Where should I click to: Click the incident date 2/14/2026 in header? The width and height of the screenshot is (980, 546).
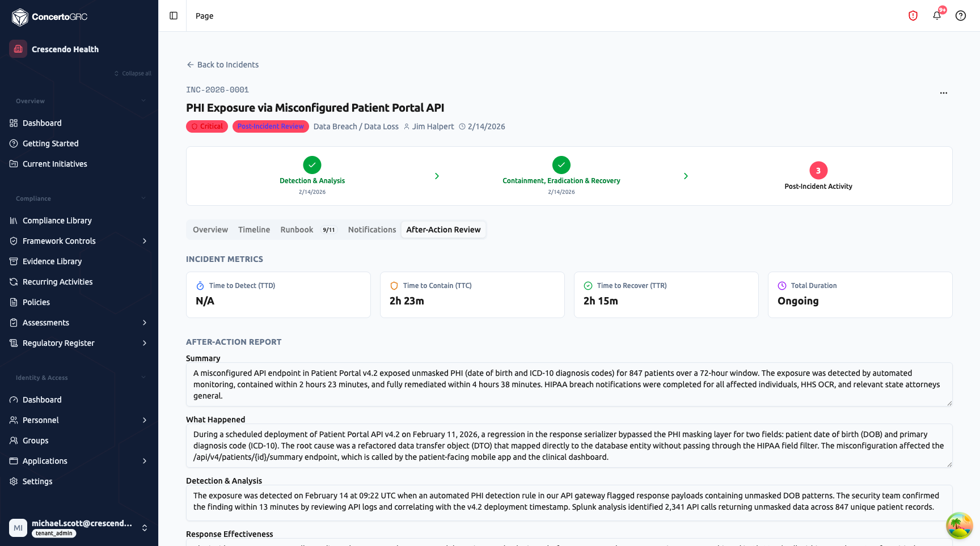[486, 126]
